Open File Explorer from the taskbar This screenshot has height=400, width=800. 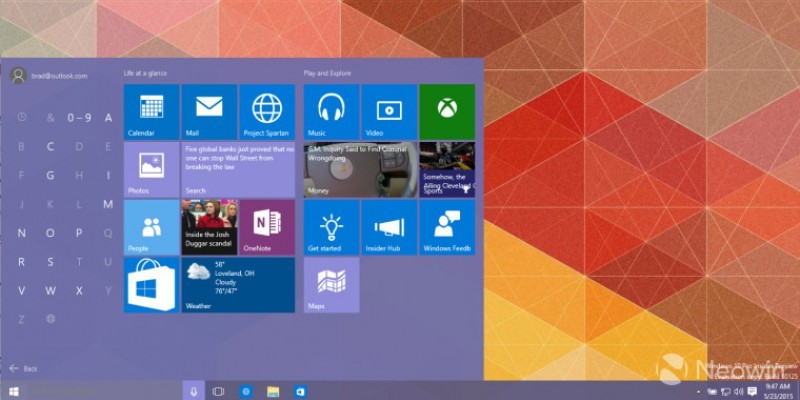coord(273,391)
